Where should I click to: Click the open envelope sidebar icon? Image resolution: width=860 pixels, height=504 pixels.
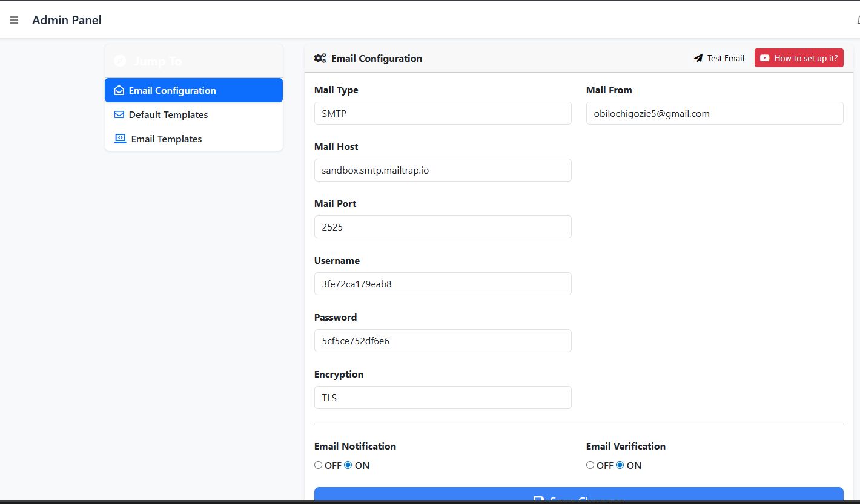119,91
